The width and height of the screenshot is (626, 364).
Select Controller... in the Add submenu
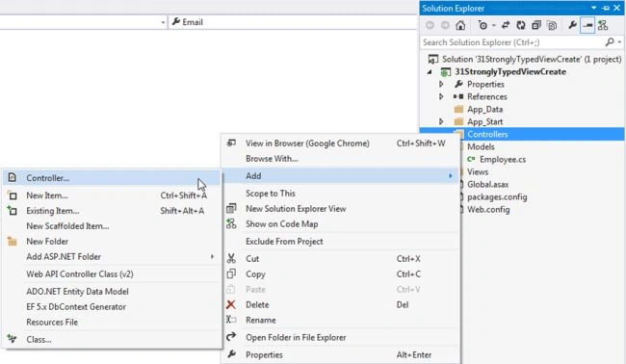point(112,178)
